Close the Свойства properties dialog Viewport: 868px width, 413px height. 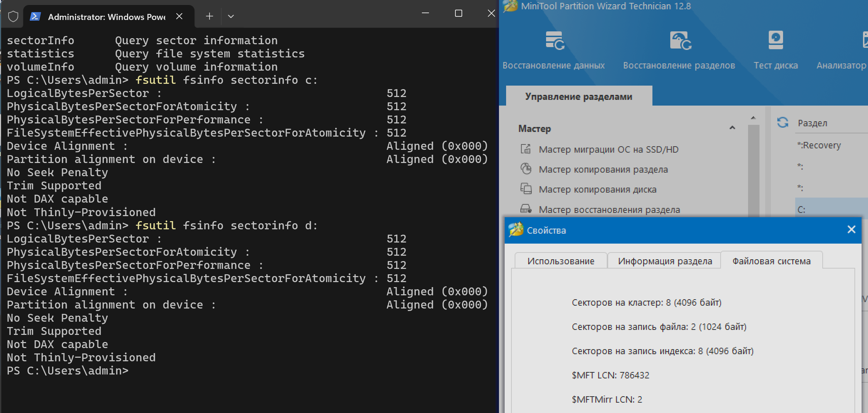(851, 230)
